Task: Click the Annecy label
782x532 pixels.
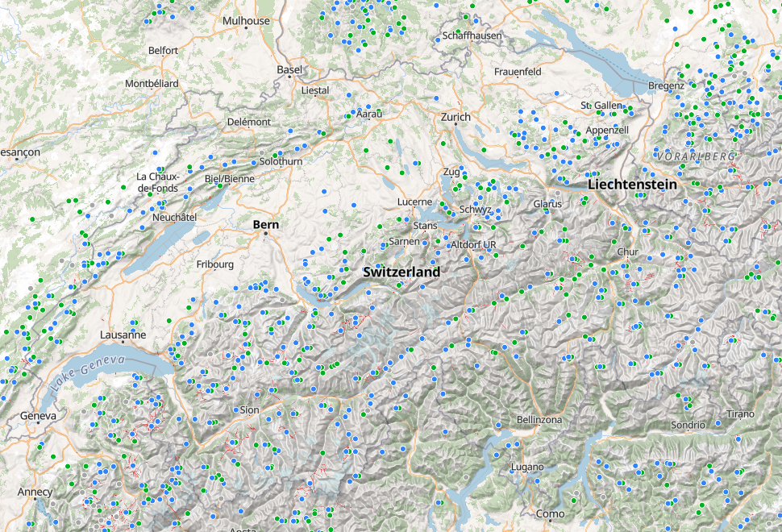Action: 35,492
